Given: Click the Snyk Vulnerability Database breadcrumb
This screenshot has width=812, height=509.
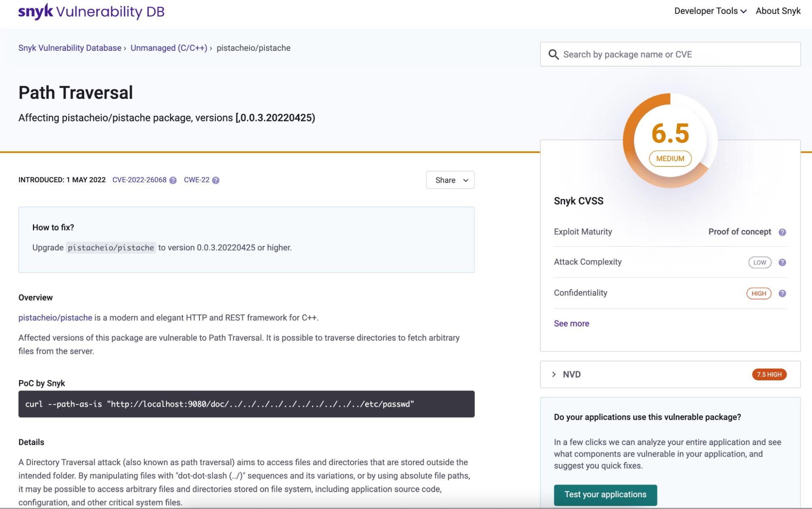Looking at the screenshot, I should point(70,47).
